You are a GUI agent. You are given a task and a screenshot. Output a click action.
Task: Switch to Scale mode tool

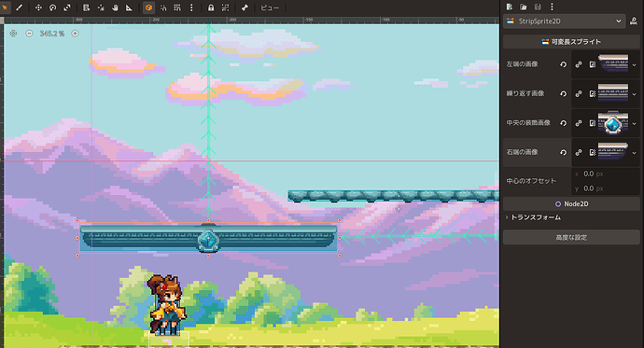(x=67, y=7)
